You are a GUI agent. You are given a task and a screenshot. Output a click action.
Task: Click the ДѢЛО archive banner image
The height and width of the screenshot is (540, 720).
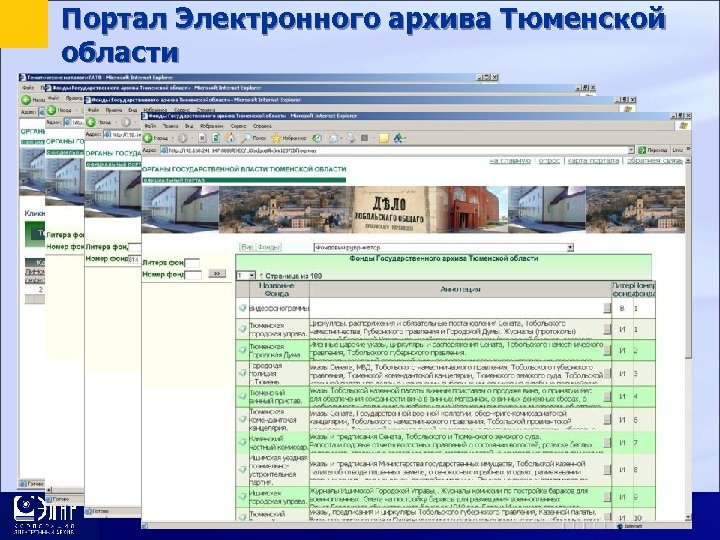point(389,209)
